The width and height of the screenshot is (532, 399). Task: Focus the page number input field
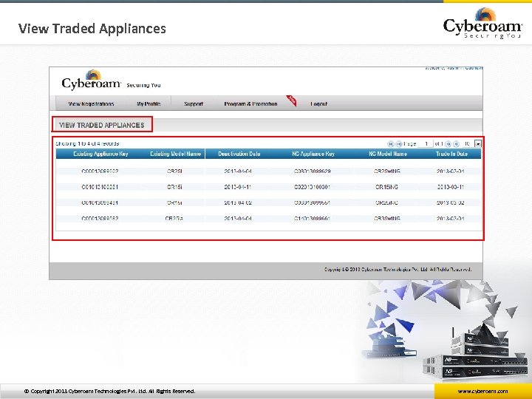pyautogui.click(x=426, y=144)
